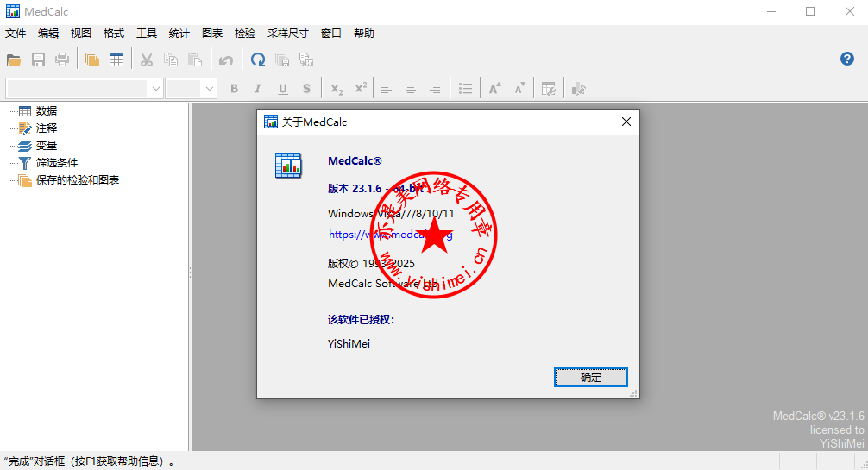
Task: Open the spreadsheet data table icon
Action: coord(116,60)
